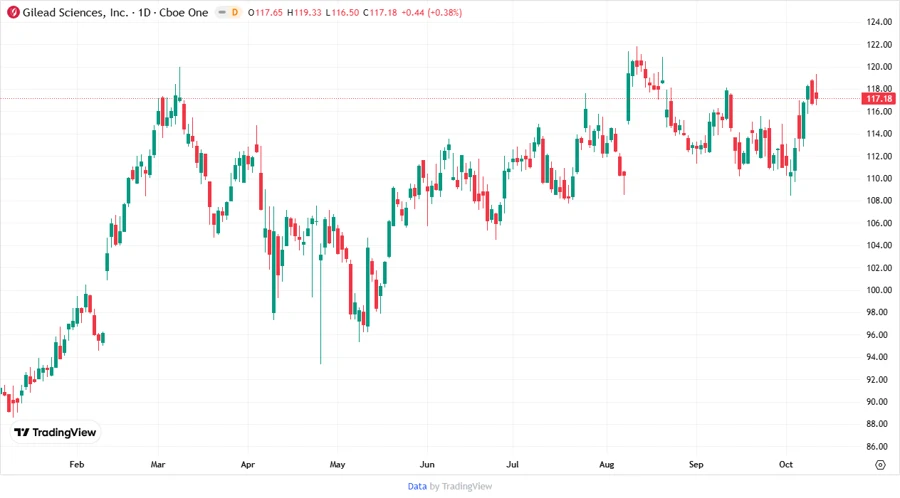Open chart settings gear icon
Viewport: 900px width, 498px height.
click(880, 464)
